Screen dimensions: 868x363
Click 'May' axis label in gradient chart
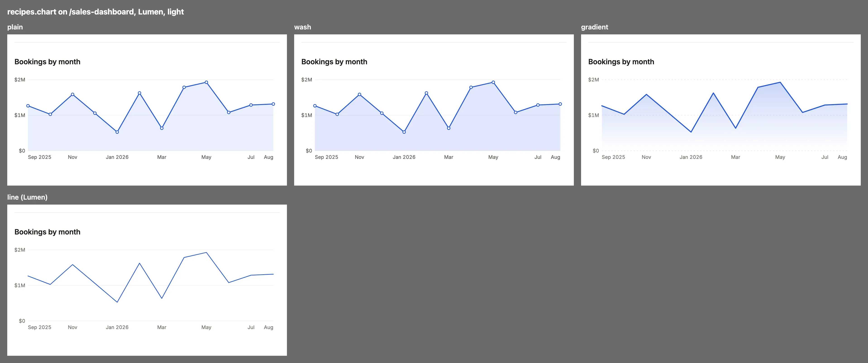tap(780, 157)
